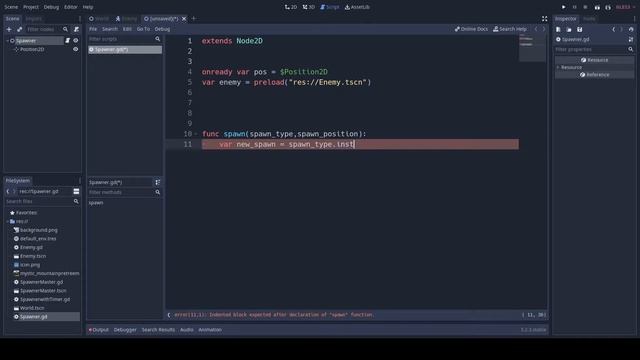This screenshot has width=640, height=360.
Task: Go back in FileSystem path history
Action: [x=8, y=191]
